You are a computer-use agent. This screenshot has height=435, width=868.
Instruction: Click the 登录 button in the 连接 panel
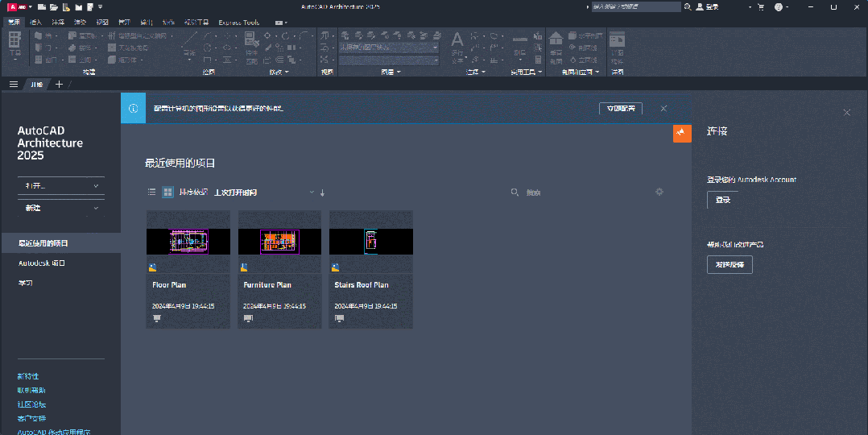coord(723,200)
